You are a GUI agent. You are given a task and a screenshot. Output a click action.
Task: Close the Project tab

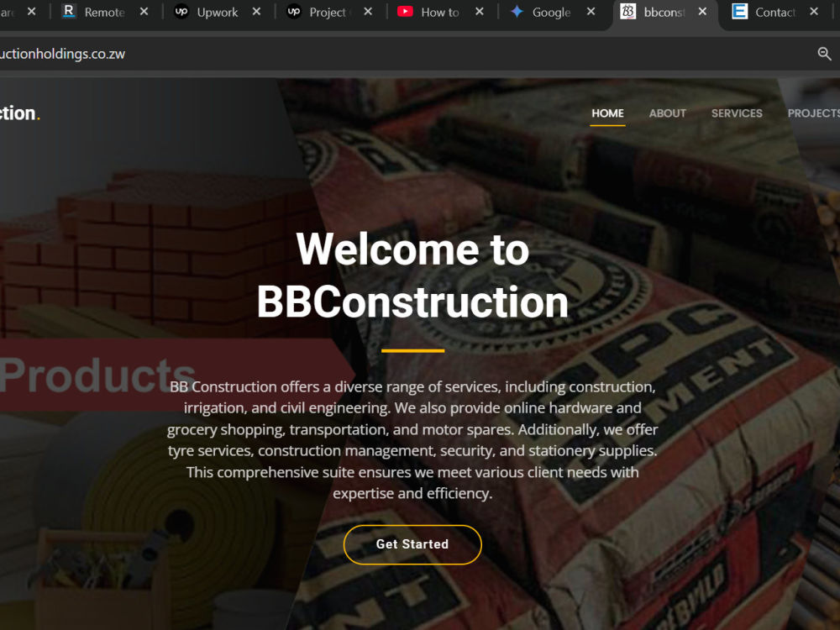click(368, 11)
